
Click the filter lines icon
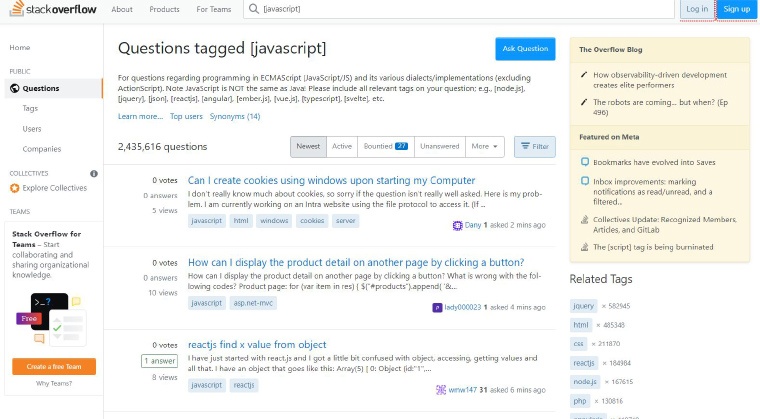click(x=525, y=146)
